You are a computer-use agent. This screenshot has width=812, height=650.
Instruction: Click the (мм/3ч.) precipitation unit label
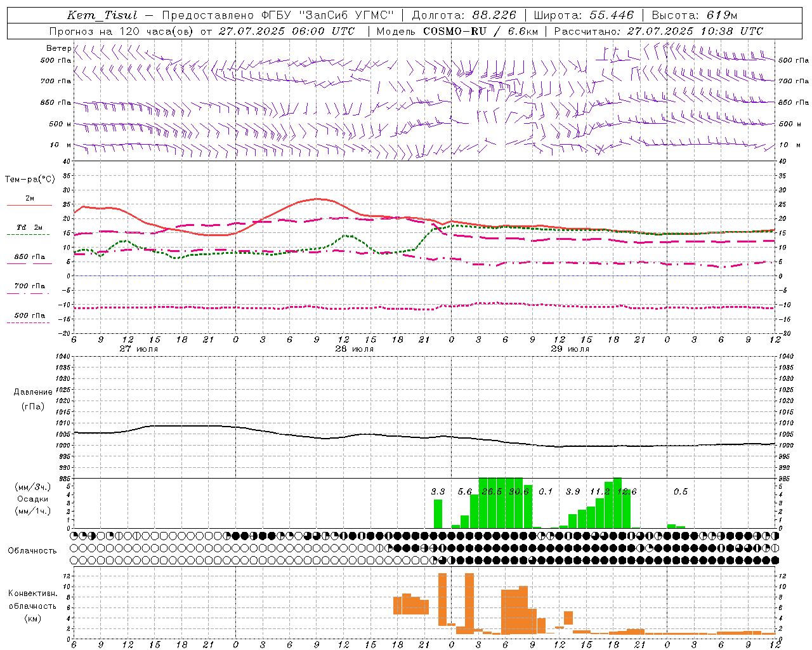pyautogui.click(x=33, y=487)
